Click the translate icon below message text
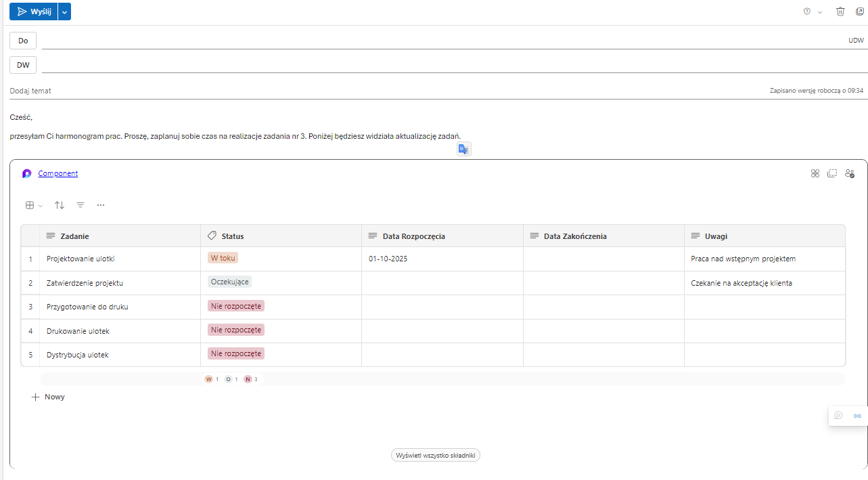 (463, 150)
